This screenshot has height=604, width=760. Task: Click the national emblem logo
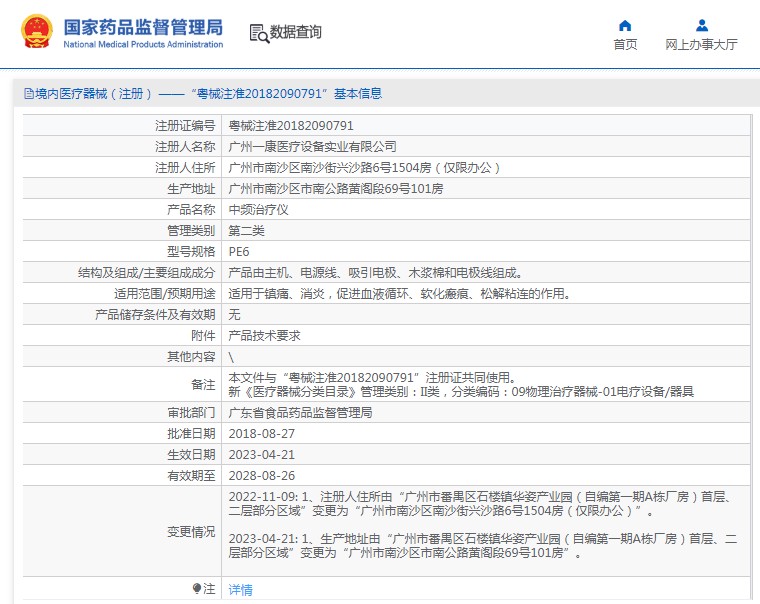click(38, 32)
